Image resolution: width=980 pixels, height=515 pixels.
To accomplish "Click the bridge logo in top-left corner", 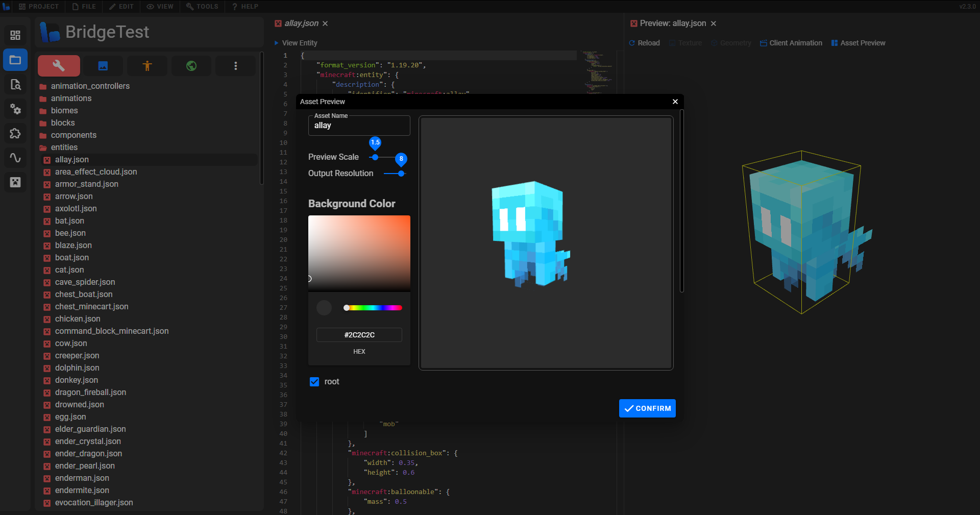I will click(6, 6).
